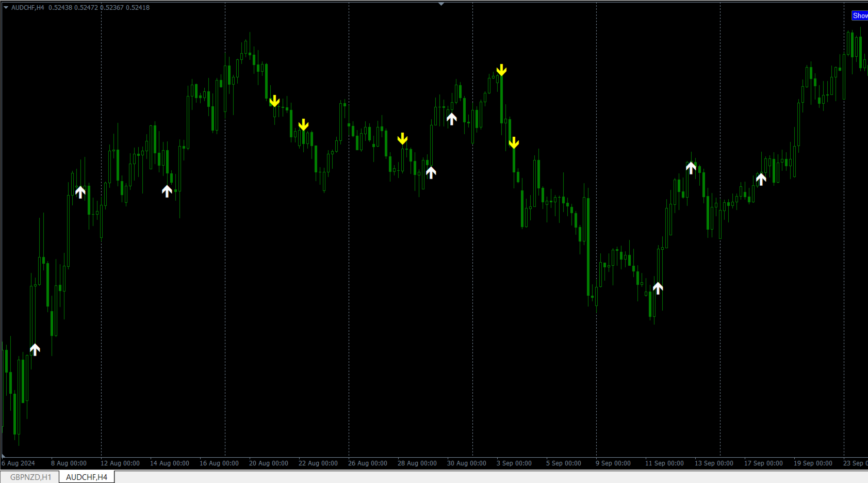Image resolution: width=868 pixels, height=483 pixels.
Task: Click the 13 Sep 00:00 time label
Action: pyautogui.click(x=714, y=463)
